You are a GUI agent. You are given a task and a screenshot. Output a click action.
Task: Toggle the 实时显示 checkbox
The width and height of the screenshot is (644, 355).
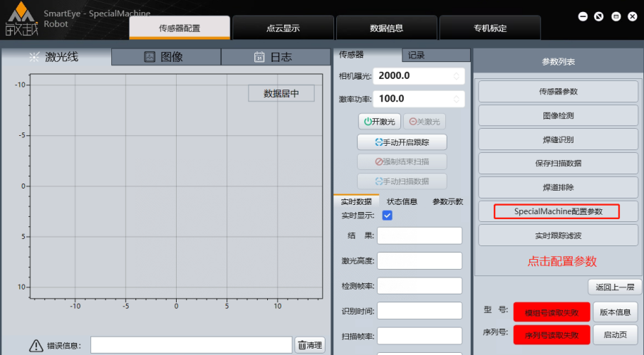click(x=388, y=216)
